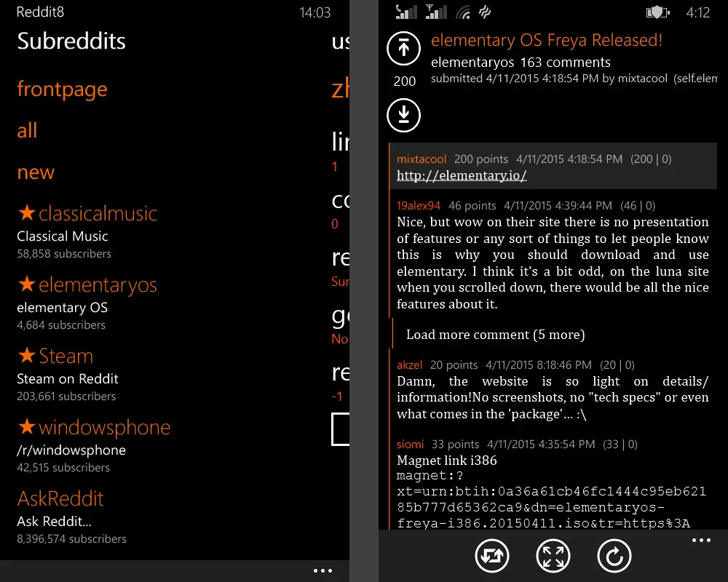This screenshot has height=582, width=728.
Task: Refresh the comments with circular arrow icon
Action: tap(614, 557)
